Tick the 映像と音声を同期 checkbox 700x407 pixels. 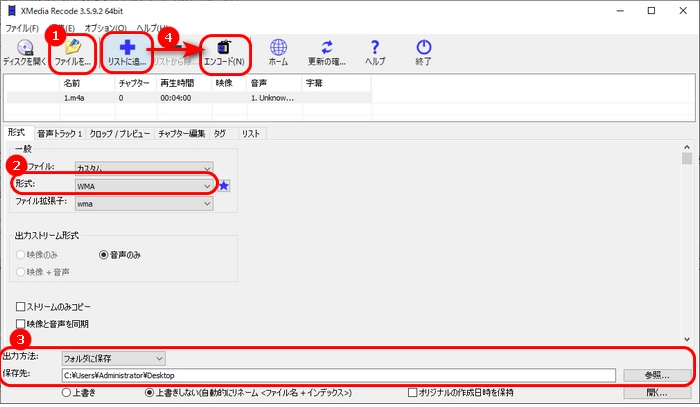[21, 324]
